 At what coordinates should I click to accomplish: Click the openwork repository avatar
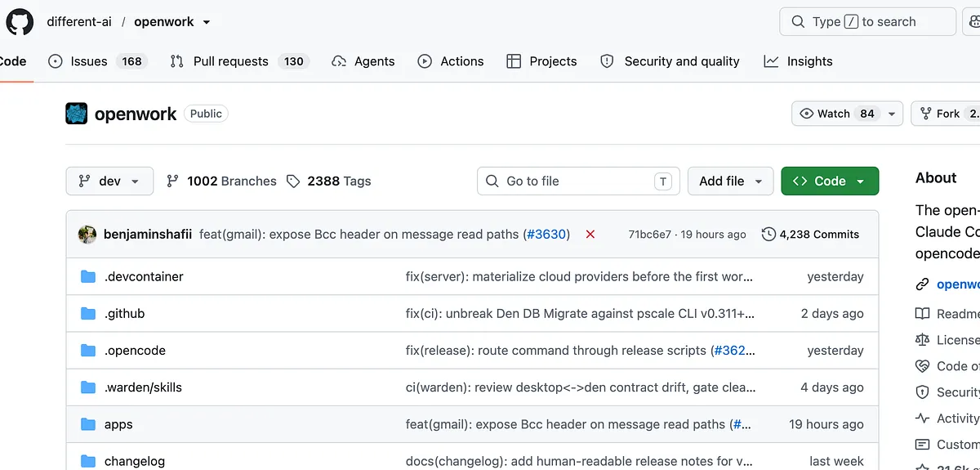coord(76,114)
